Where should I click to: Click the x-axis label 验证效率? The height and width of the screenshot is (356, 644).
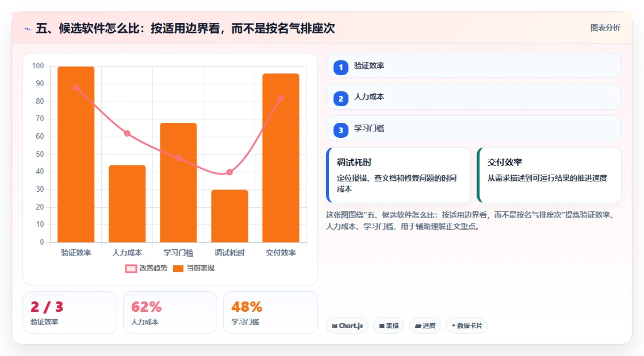[x=76, y=253]
